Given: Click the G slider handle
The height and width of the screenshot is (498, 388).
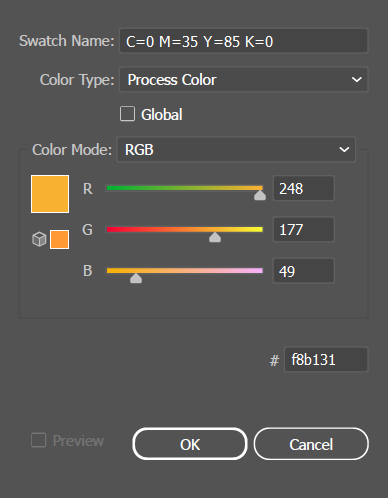Looking at the screenshot, I should coord(215,237).
